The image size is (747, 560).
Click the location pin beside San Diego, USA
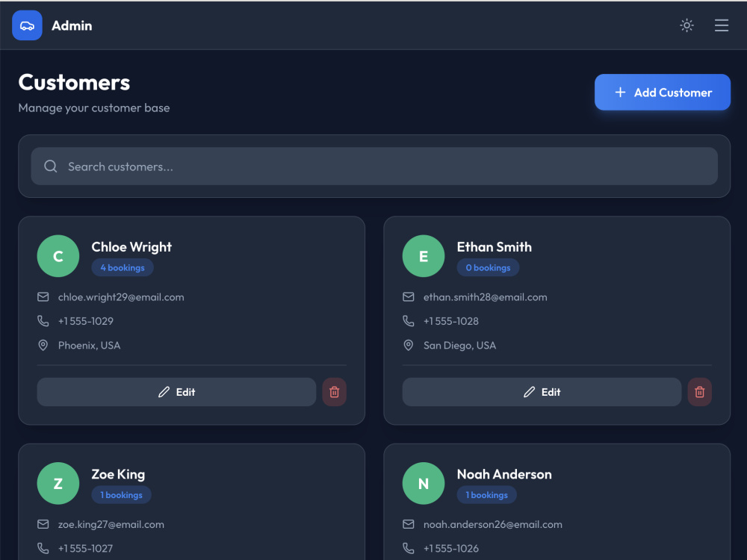[409, 345]
